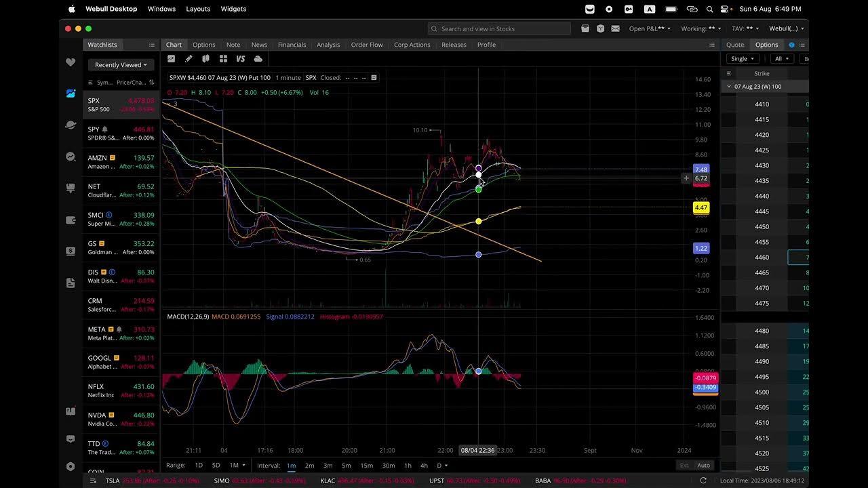Open the All filter dropdown in options panel
Viewport: 868px width, 488px height.
pos(782,59)
